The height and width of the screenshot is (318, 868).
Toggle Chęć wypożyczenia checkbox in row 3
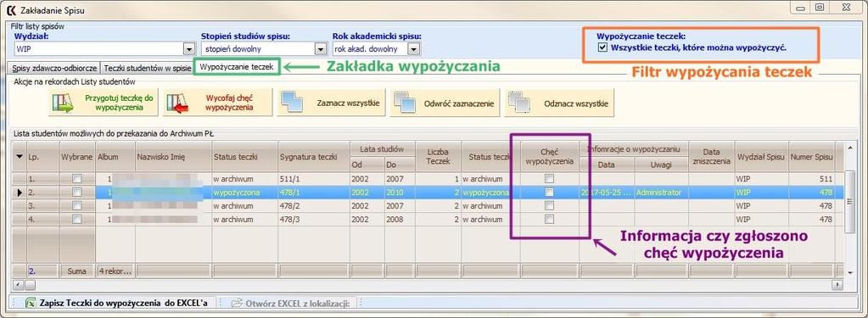coord(549,206)
